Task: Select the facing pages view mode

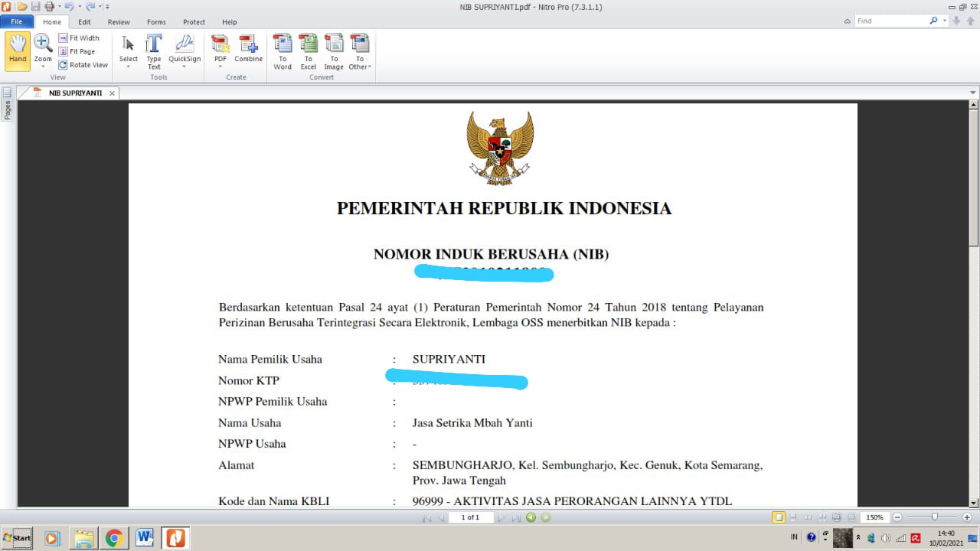Action: click(808, 517)
